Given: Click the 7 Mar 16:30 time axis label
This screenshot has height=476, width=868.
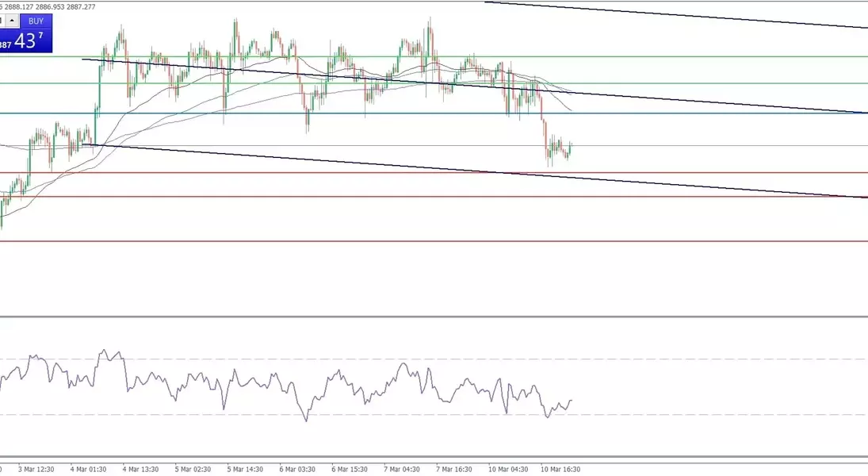Looking at the screenshot, I should (x=454, y=469).
